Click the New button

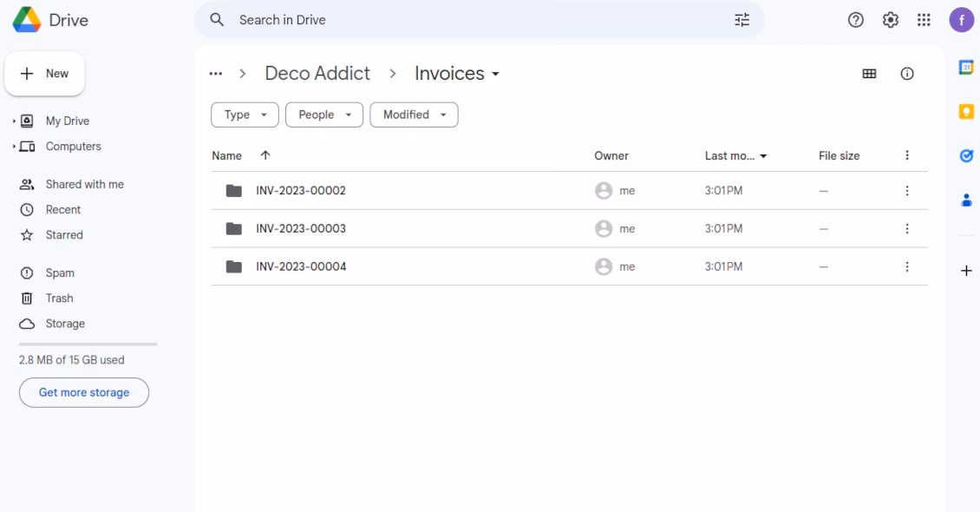(44, 74)
